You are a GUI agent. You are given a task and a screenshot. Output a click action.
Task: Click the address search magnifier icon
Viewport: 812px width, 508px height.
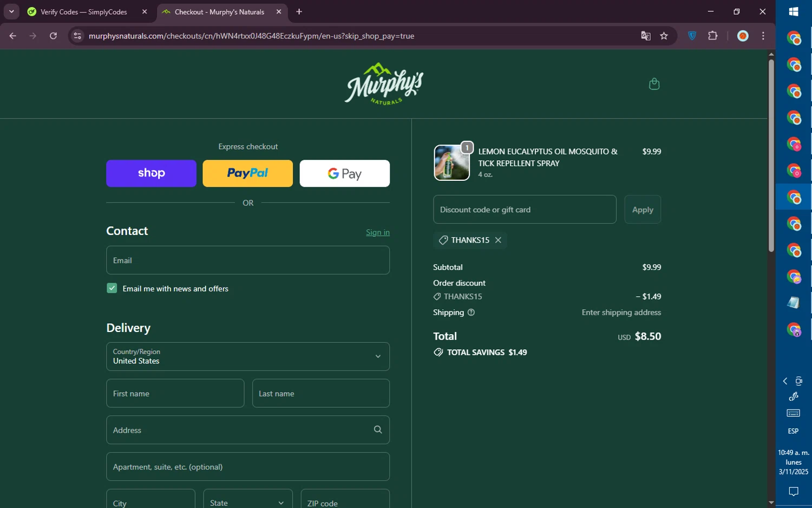click(378, 429)
